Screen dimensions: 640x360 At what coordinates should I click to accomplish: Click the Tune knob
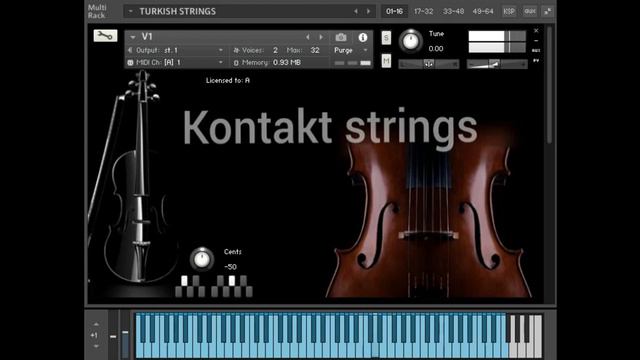point(411,41)
